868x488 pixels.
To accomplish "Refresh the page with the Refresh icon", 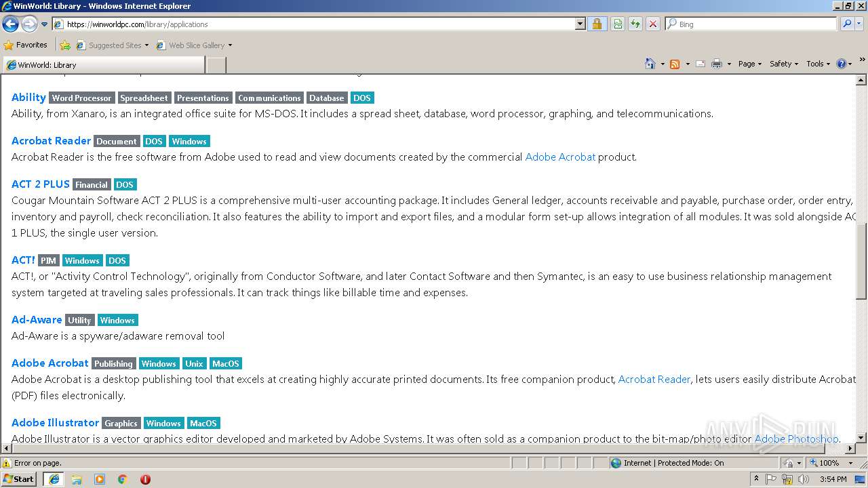I will point(635,24).
